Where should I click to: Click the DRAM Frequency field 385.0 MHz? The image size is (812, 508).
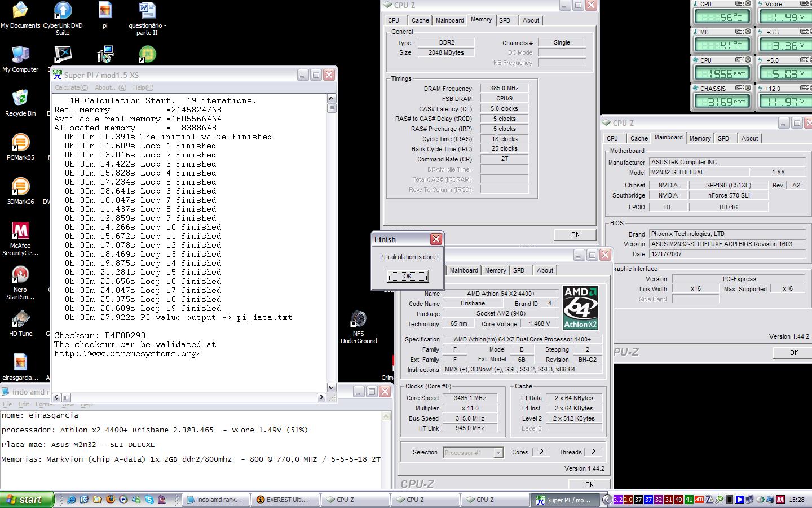[x=504, y=88]
